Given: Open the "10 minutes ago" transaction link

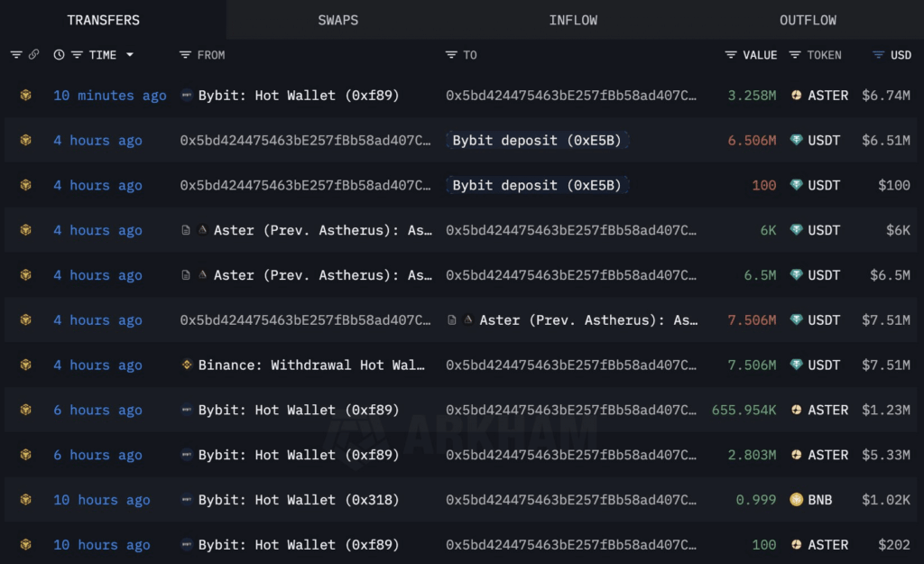Looking at the screenshot, I should point(109,96).
